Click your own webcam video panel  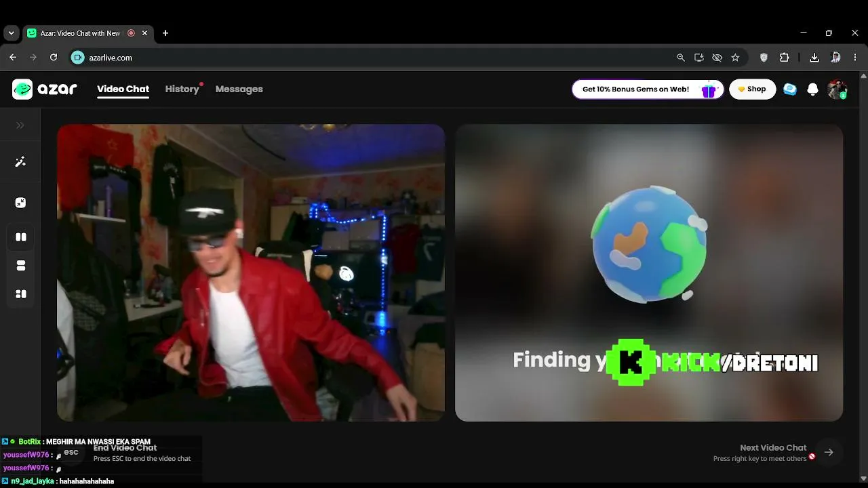pyautogui.click(x=251, y=272)
